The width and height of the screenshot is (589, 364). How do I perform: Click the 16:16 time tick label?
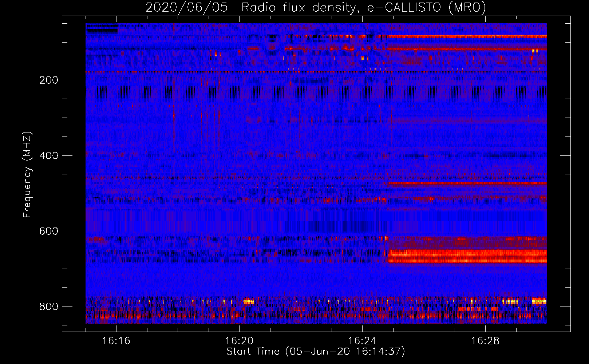click(x=116, y=341)
